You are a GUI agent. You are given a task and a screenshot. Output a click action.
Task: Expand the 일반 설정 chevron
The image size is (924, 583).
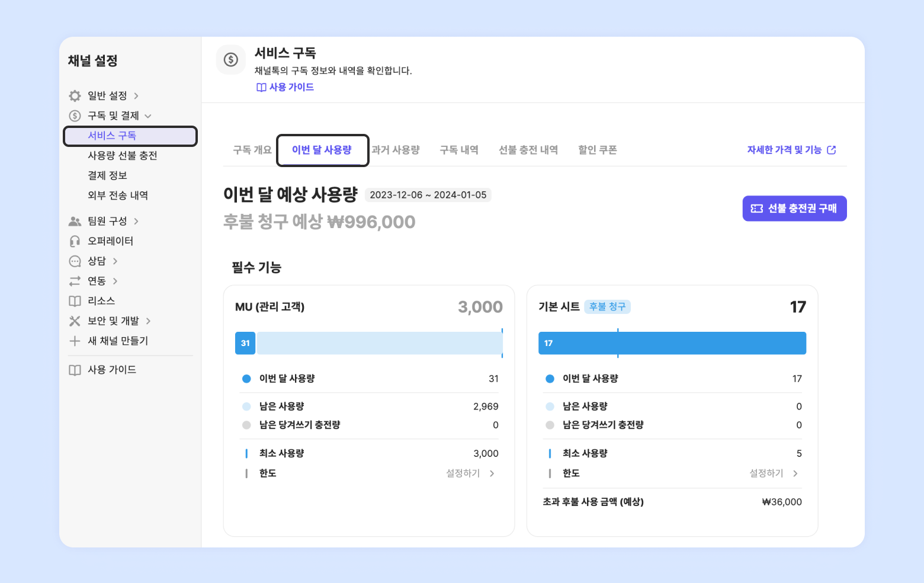pyautogui.click(x=136, y=96)
